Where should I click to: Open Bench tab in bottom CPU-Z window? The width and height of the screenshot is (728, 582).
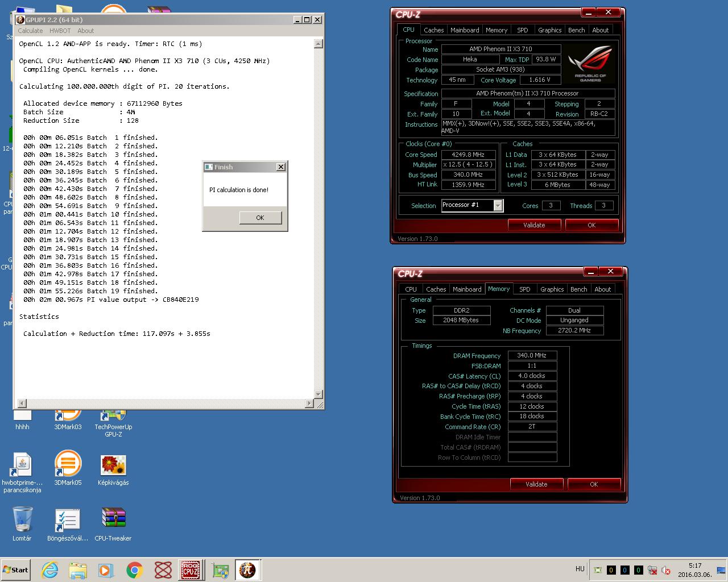(578, 289)
